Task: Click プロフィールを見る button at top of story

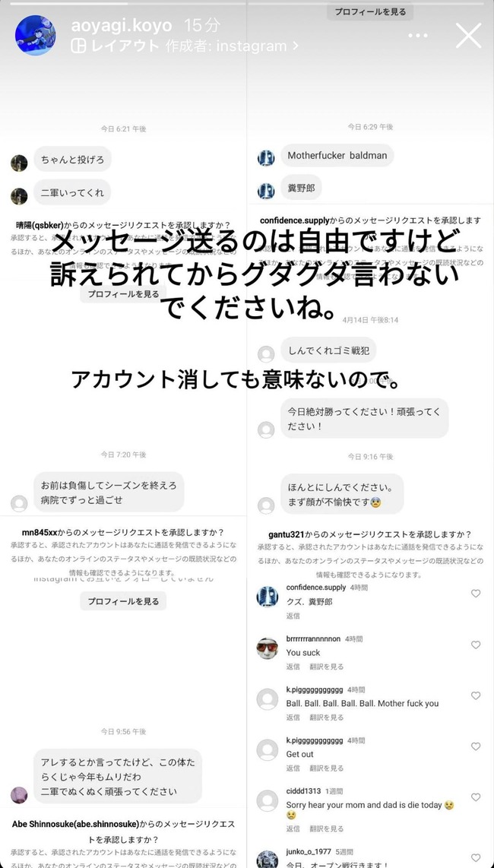Action: (370, 11)
